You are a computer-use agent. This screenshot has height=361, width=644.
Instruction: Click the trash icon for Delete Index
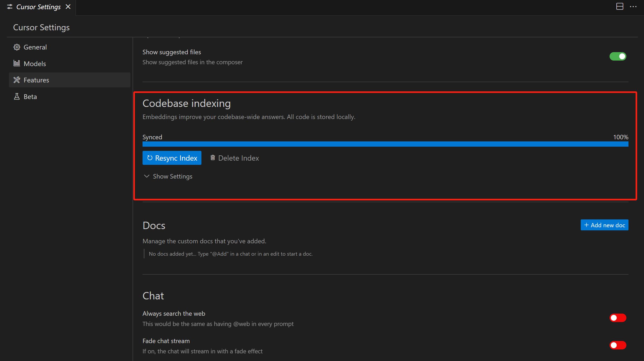pyautogui.click(x=213, y=158)
